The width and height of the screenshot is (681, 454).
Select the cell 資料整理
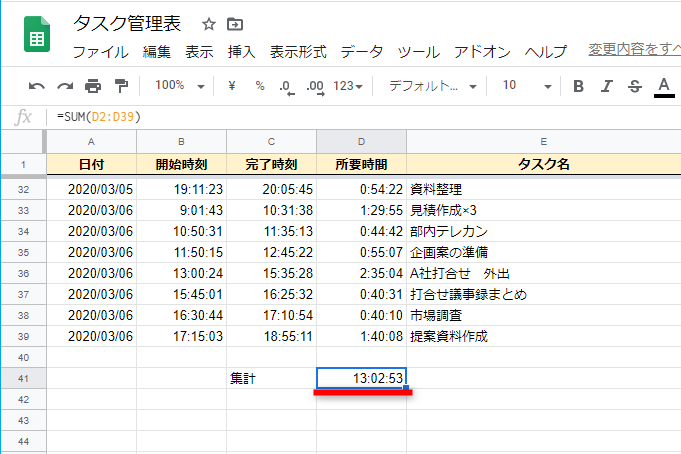[x=544, y=189]
